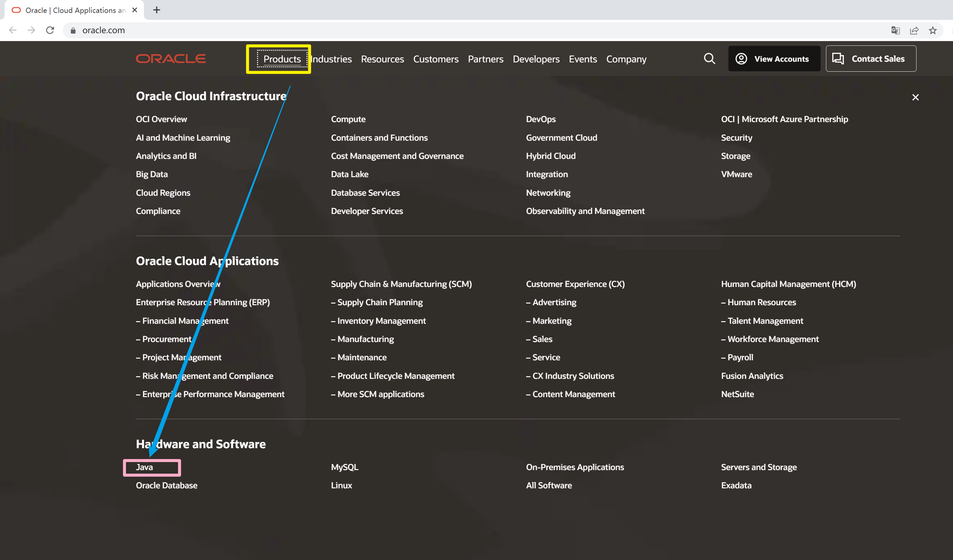The image size is (953, 560).
Task: Open the Partners menu
Action: coord(486,59)
